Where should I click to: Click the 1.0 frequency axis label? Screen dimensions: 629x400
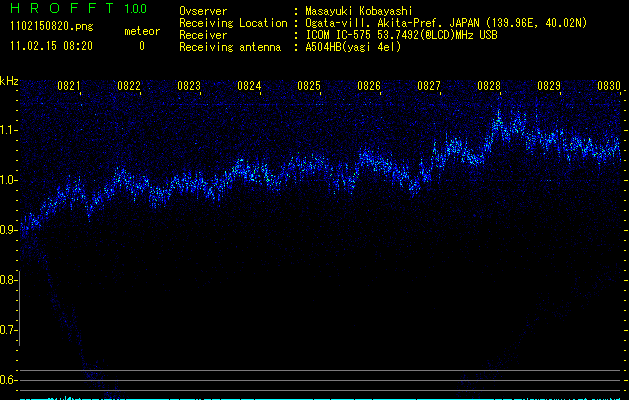click(x=7, y=180)
